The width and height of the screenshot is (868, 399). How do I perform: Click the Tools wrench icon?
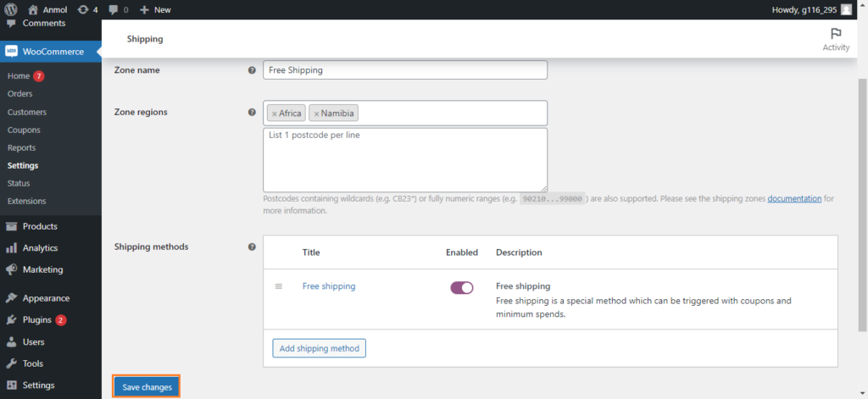(x=11, y=363)
